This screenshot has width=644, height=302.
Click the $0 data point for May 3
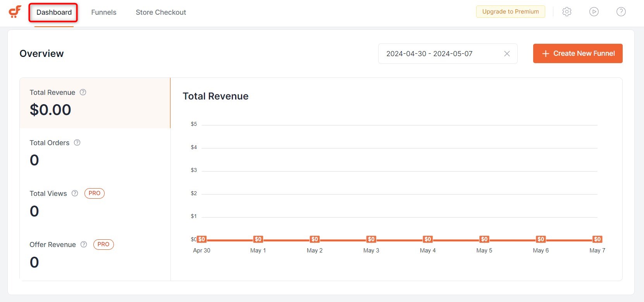point(371,239)
